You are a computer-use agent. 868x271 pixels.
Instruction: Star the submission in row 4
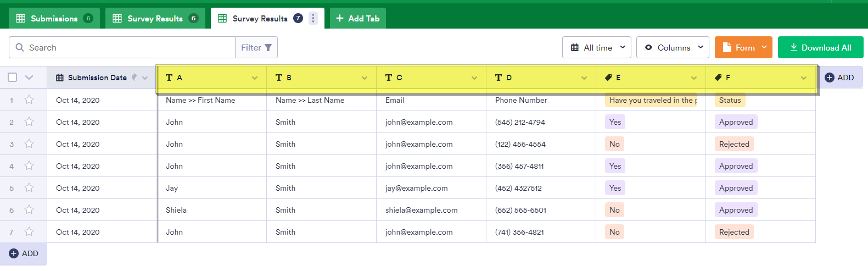[x=29, y=166]
